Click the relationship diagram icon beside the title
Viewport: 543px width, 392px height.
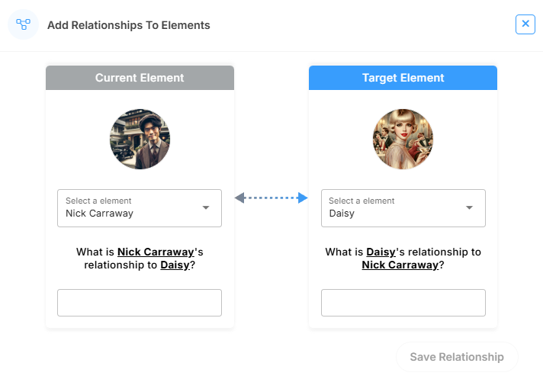point(23,24)
